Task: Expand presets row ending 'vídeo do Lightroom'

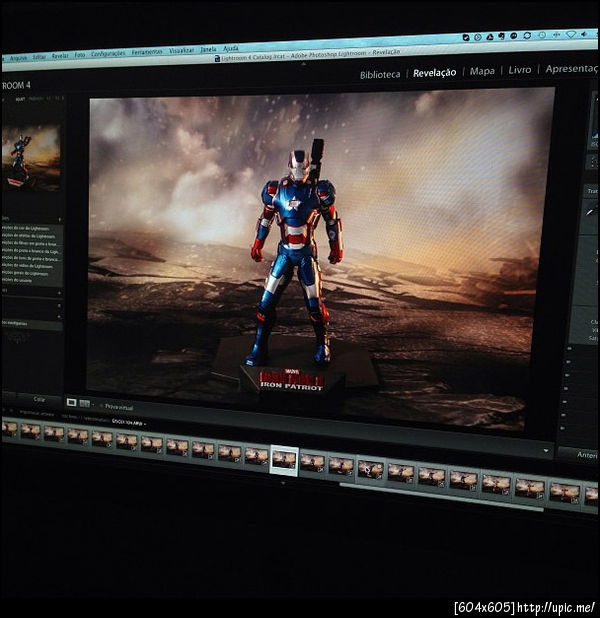Action: tap(32, 266)
